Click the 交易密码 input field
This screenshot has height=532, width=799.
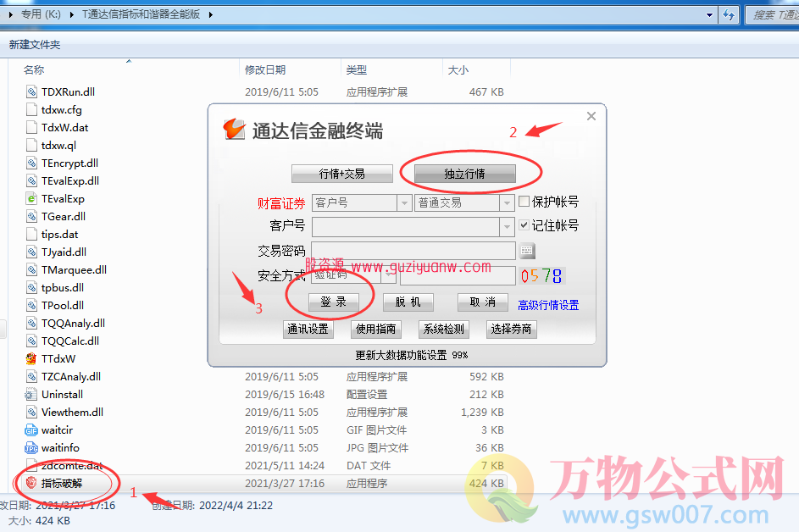(x=413, y=250)
